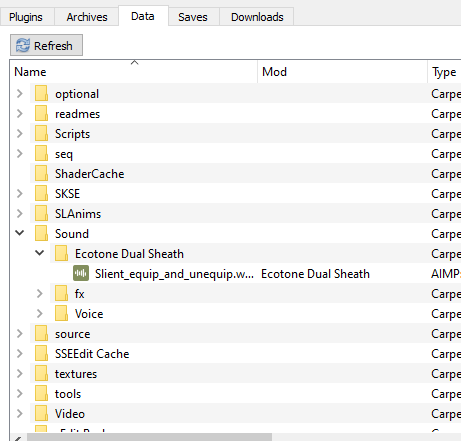This screenshot has width=461, height=441.
Task: Click the audio file icon for Slient_equip_and_unequip
Action: tap(81, 273)
